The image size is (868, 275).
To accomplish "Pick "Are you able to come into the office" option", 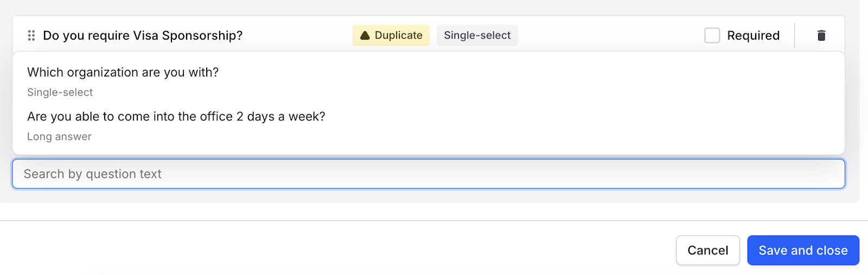I will click(429, 126).
